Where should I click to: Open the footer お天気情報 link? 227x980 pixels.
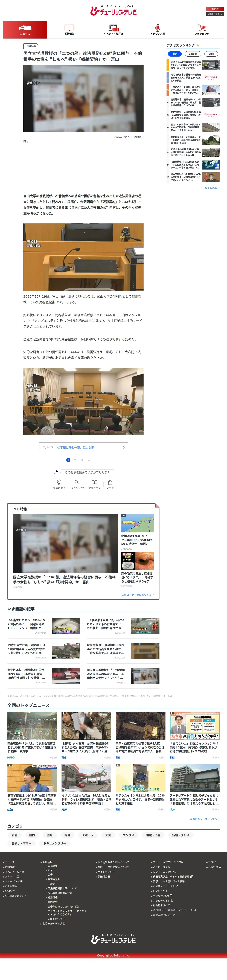tap(11, 886)
